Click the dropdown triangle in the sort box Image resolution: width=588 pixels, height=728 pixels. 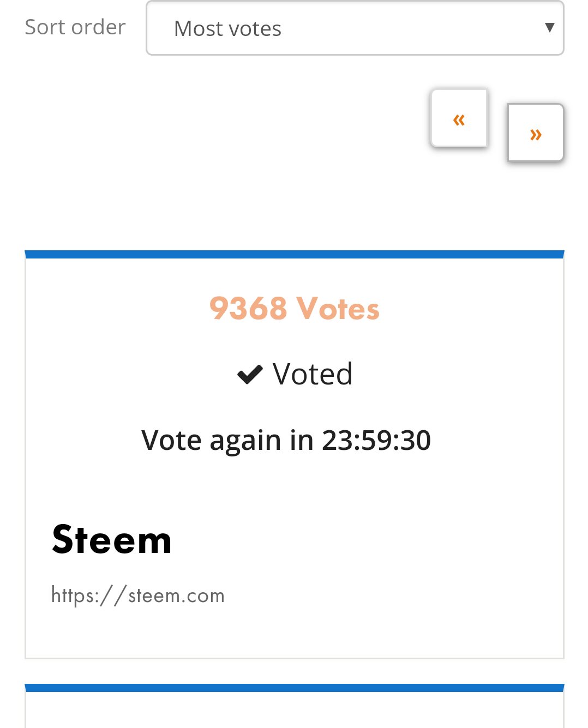tap(550, 27)
